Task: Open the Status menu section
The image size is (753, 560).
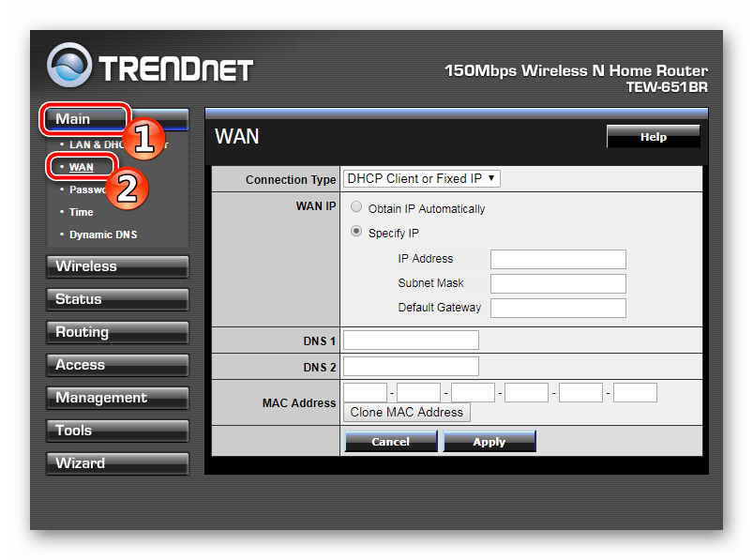Action: [117, 299]
